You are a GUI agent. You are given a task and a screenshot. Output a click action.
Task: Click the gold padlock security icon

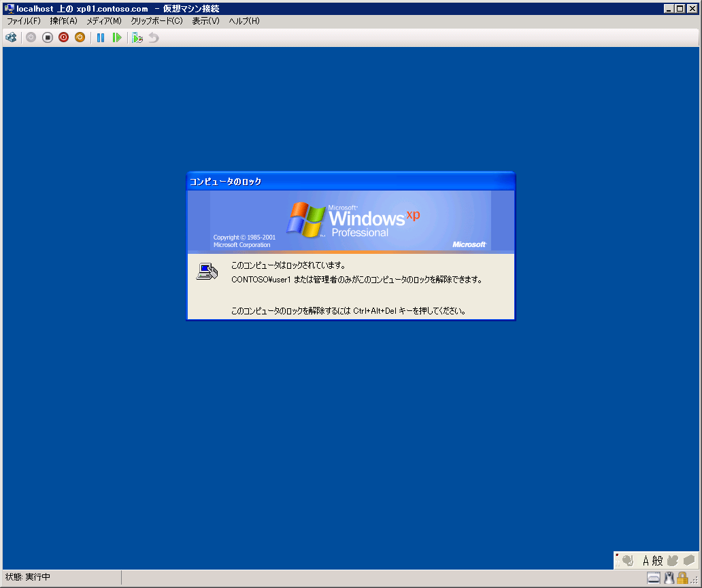click(x=682, y=578)
